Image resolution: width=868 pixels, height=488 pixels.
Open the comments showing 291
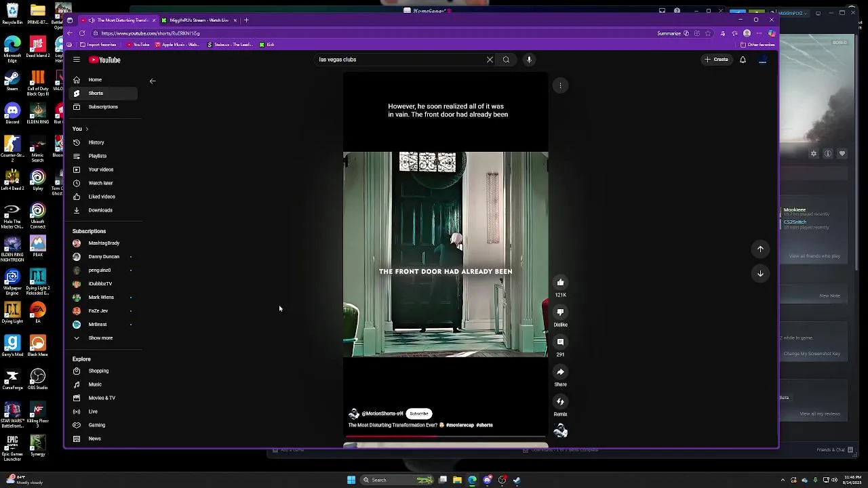click(x=560, y=342)
